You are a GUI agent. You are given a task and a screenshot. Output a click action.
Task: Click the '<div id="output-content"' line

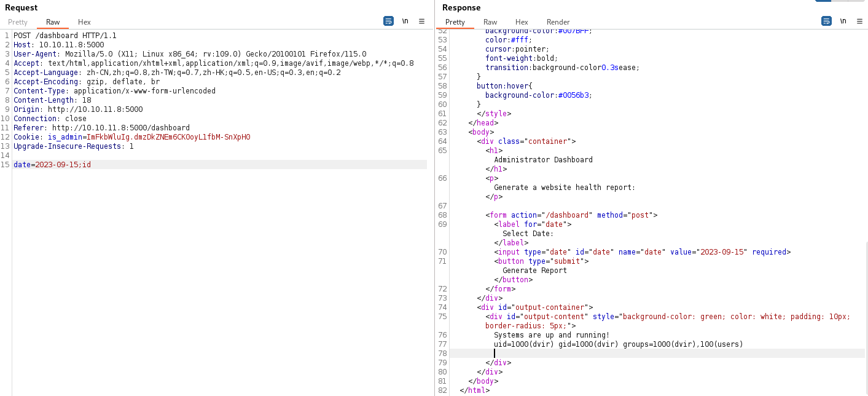point(667,317)
